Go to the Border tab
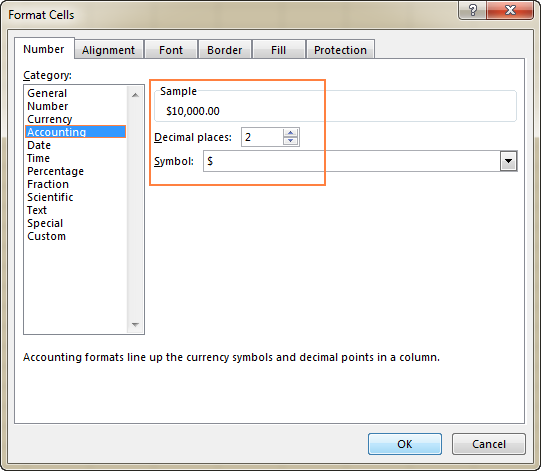 point(224,50)
